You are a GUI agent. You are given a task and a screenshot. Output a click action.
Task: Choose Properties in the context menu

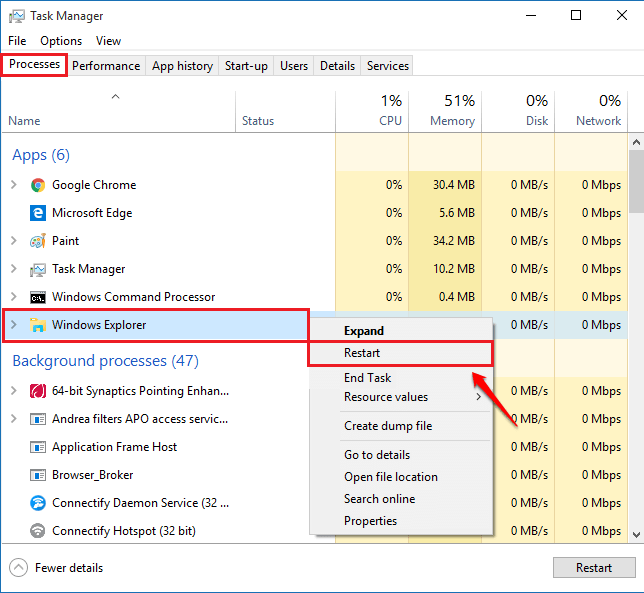pyautogui.click(x=401, y=521)
